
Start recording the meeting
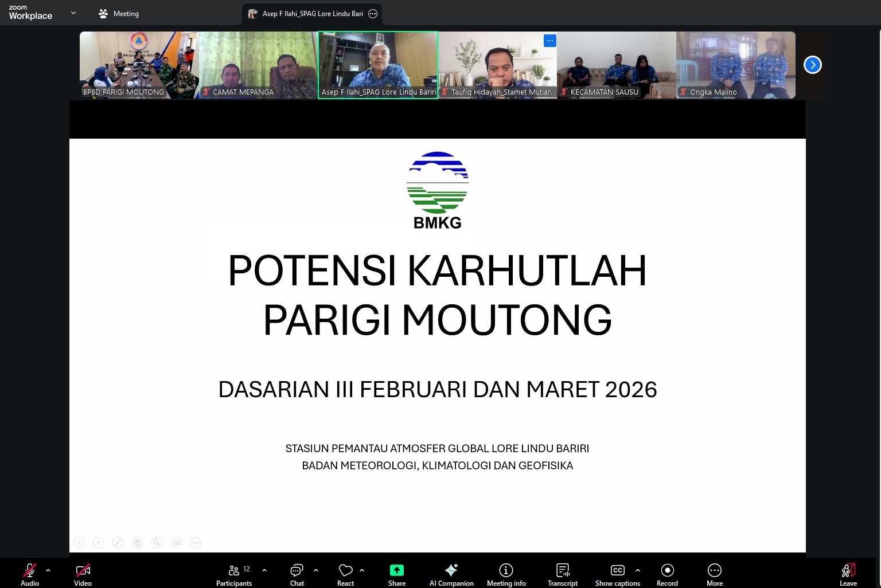pos(667,574)
